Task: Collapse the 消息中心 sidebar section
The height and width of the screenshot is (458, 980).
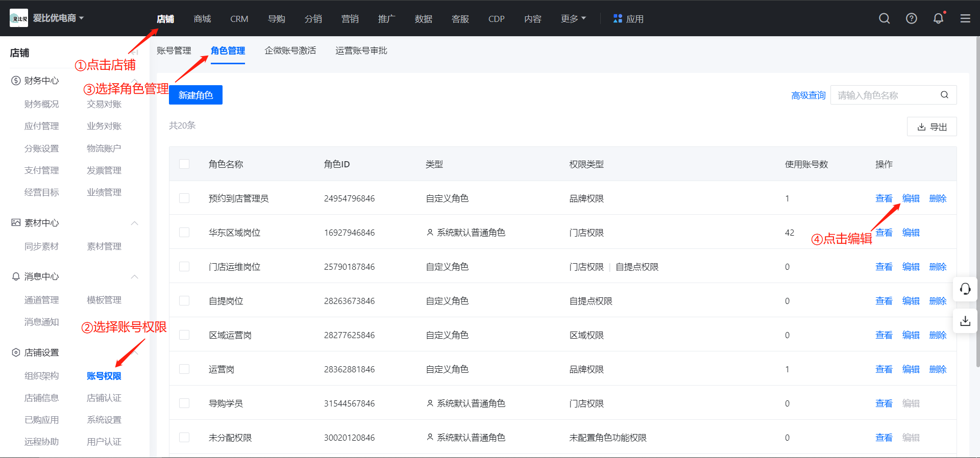Action: point(135,276)
